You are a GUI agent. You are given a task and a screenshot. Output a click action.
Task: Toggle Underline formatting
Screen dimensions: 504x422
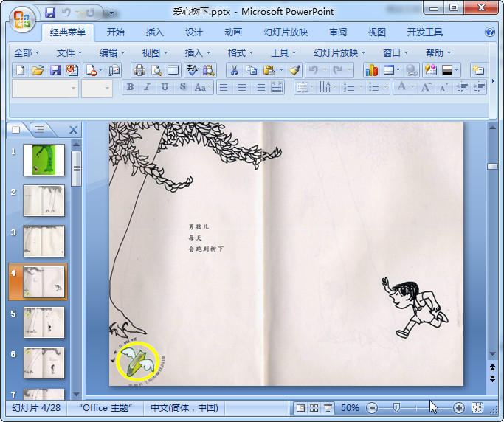pos(165,87)
